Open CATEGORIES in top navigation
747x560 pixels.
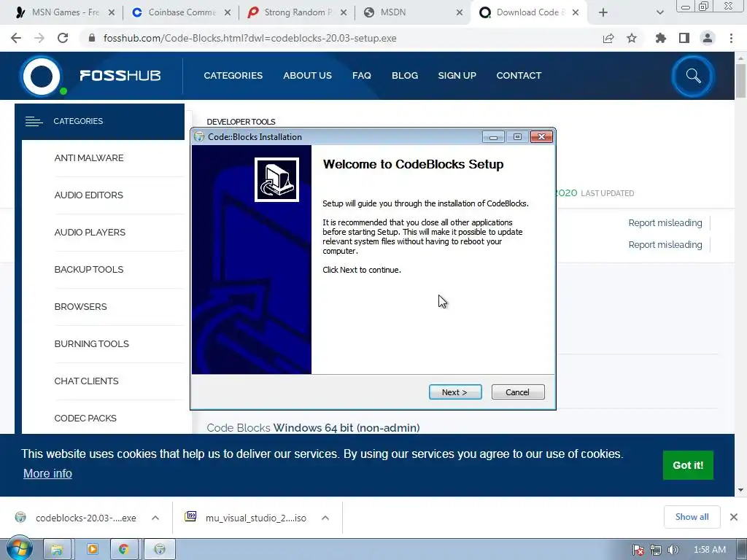233,76
